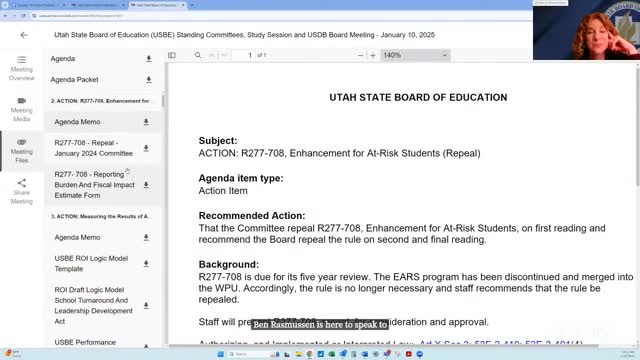Select section header 2. ACTION: R277-708, Enhancement
Viewport: 640px width, 360px height.
[x=100, y=101]
